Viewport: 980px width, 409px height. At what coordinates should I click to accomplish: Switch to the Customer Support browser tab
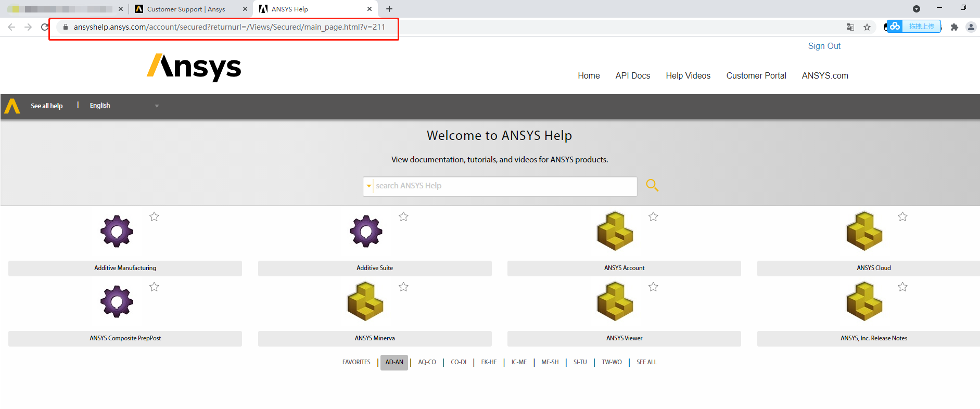[186, 9]
